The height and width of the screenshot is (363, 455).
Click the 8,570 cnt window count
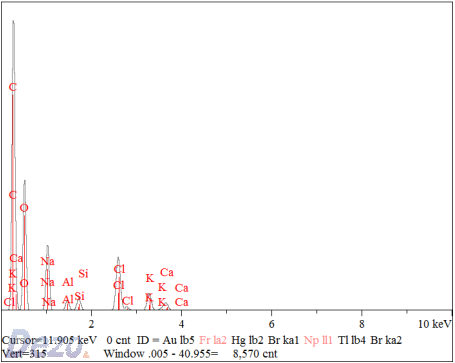[x=255, y=353]
